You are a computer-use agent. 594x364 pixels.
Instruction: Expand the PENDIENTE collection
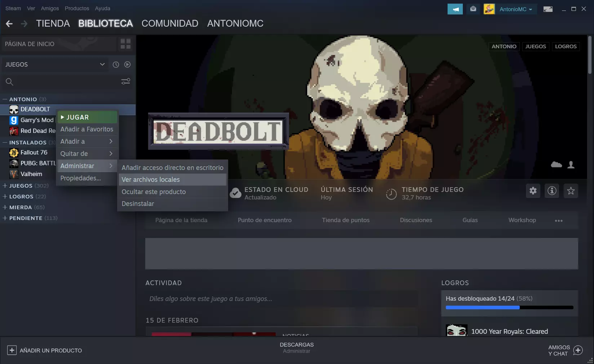click(x=5, y=218)
